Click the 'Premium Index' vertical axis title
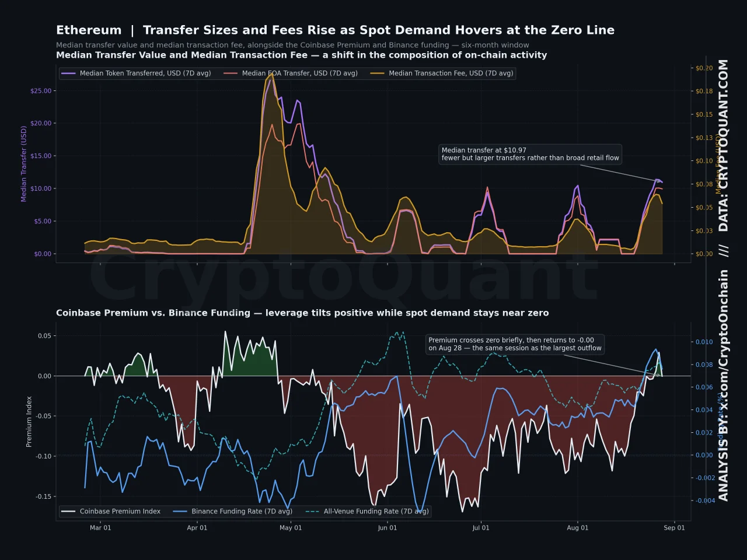Screen dimensions: 747x560 tap(29, 422)
